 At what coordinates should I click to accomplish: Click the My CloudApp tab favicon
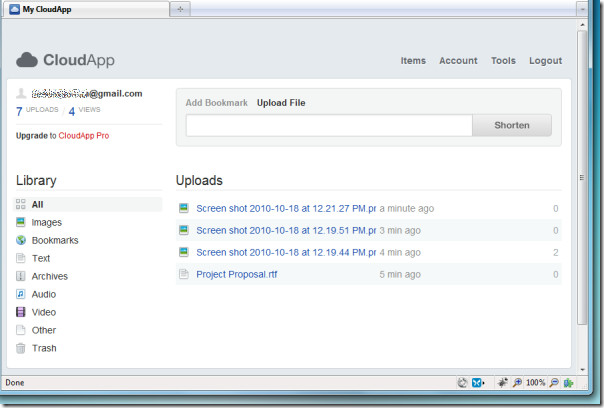[14, 9]
